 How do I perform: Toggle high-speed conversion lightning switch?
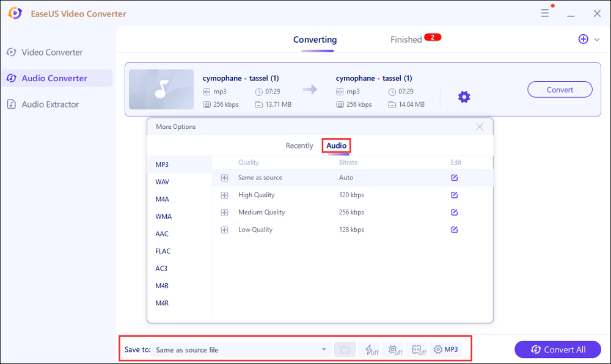tap(371, 350)
